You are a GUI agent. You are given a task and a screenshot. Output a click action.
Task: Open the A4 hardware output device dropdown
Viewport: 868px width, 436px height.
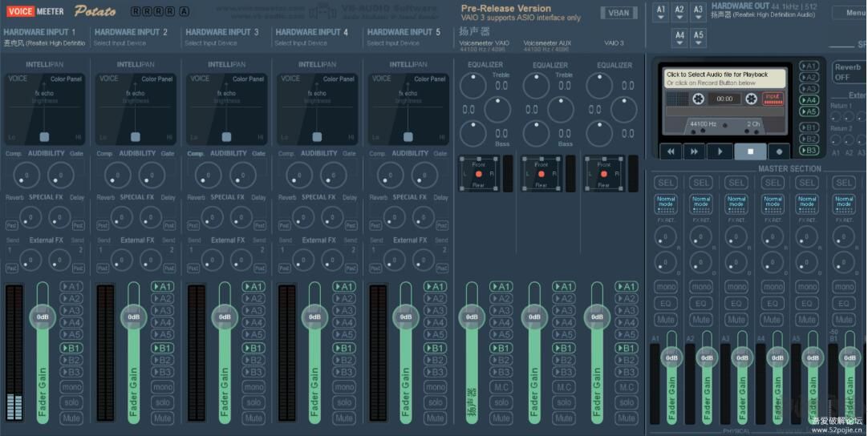pos(679,36)
